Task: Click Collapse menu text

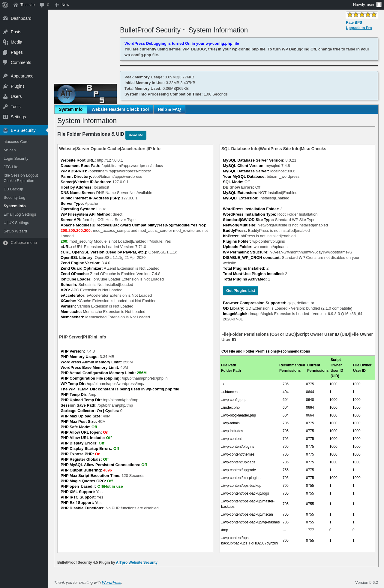Action: point(24,243)
